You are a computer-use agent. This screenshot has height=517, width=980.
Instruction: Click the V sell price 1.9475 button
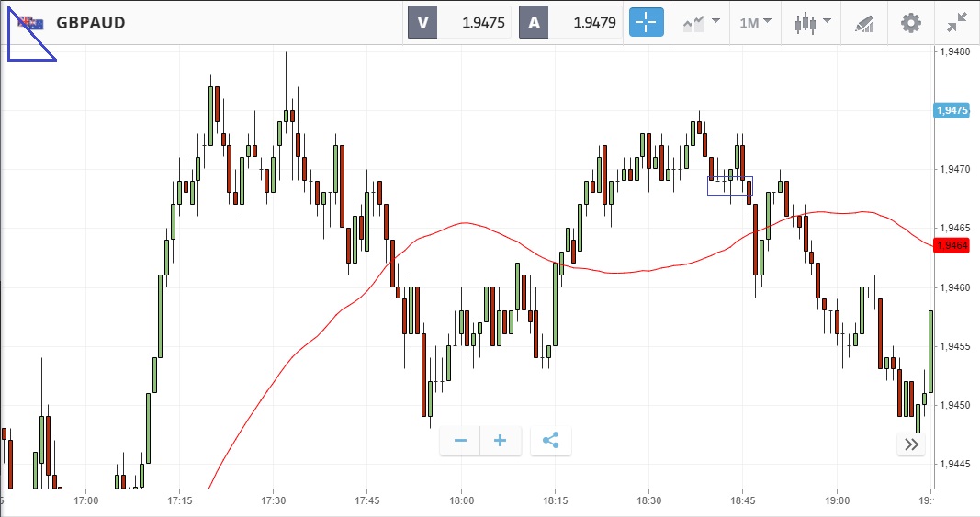460,23
